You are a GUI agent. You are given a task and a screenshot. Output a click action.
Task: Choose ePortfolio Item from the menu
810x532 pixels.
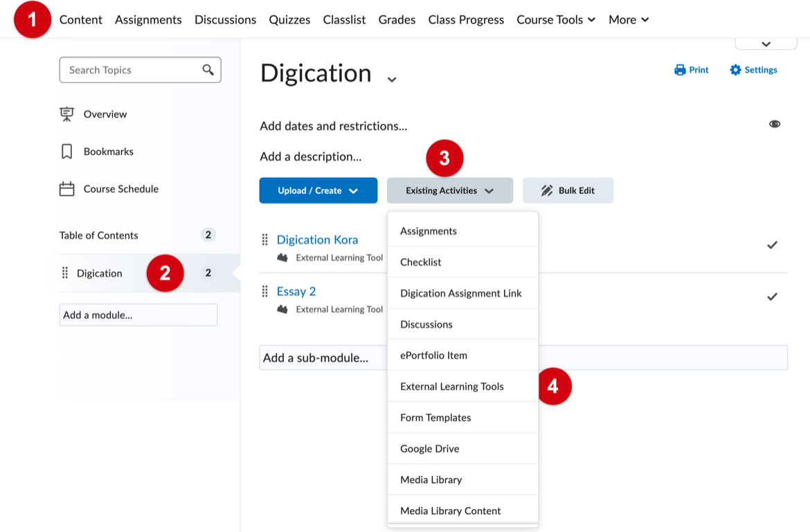(463, 355)
